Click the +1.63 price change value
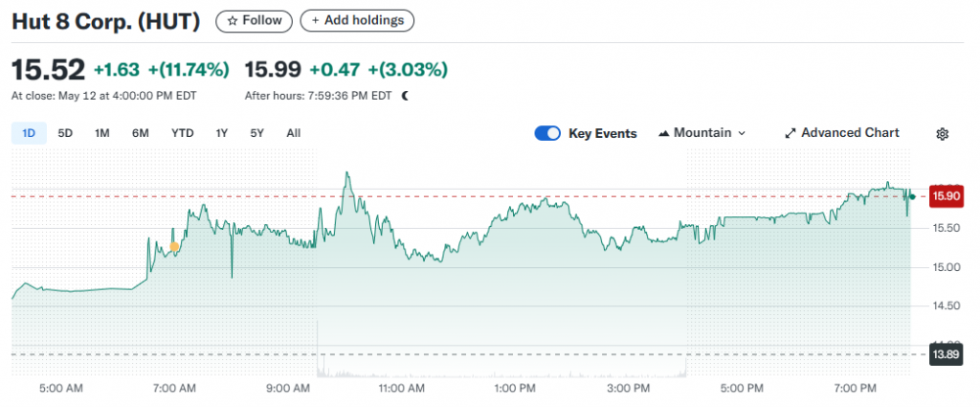Image resolution: width=980 pixels, height=407 pixels. (x=117, y=69)
